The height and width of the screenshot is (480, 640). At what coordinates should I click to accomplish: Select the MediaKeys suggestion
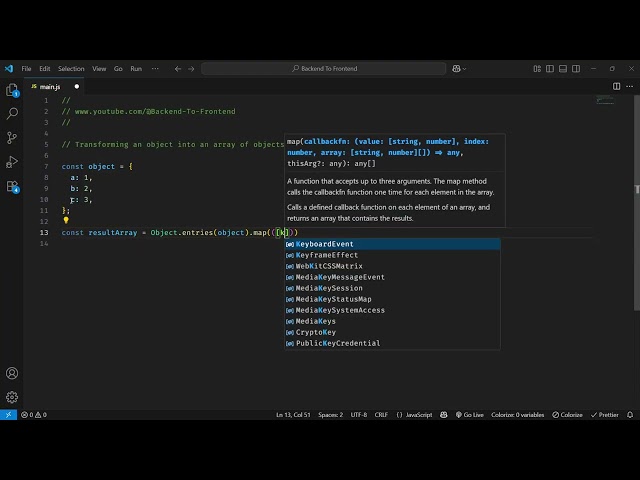[392, 321]
